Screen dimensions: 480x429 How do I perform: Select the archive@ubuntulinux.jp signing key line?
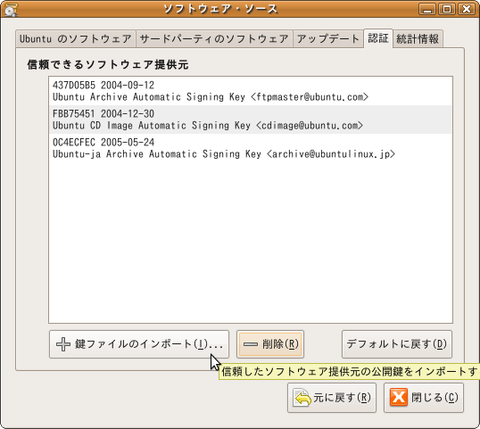(224, 154)
